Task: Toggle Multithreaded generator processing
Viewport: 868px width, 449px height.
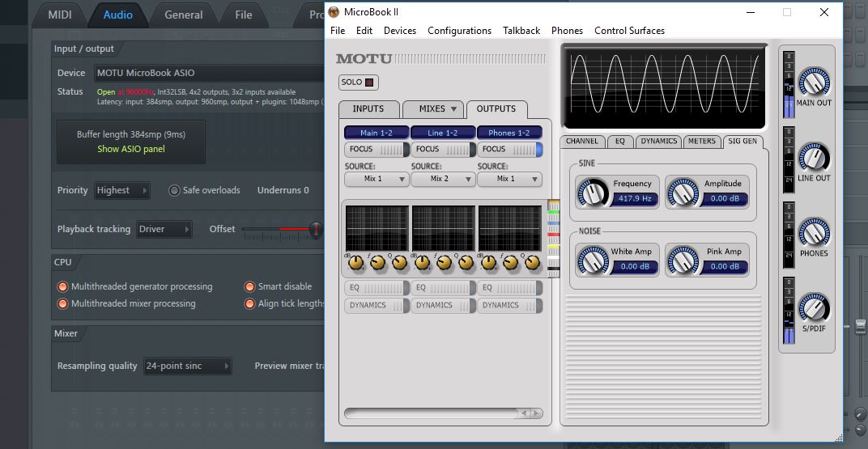Action: pos(62,286)
